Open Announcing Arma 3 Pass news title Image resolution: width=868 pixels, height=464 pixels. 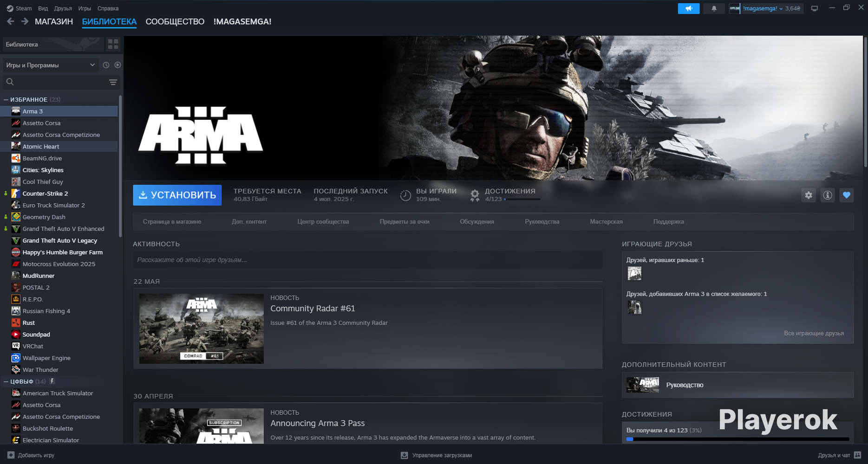318,423
